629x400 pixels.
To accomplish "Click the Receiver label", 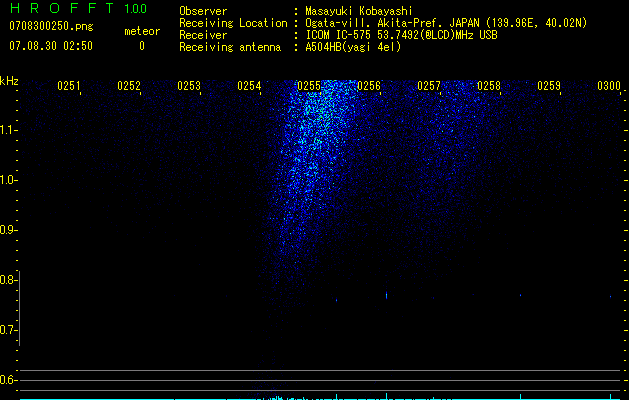I will click(203, 35).
